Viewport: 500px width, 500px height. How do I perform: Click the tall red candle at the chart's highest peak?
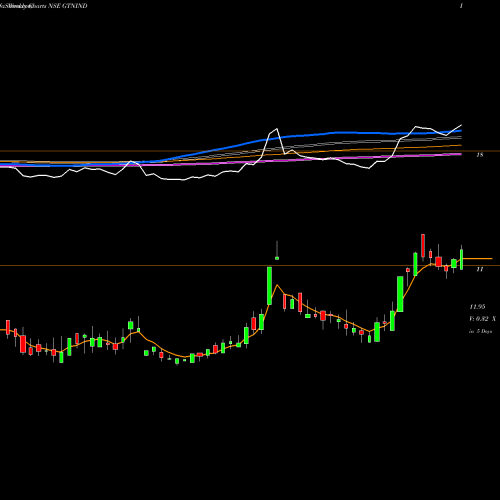423,246
